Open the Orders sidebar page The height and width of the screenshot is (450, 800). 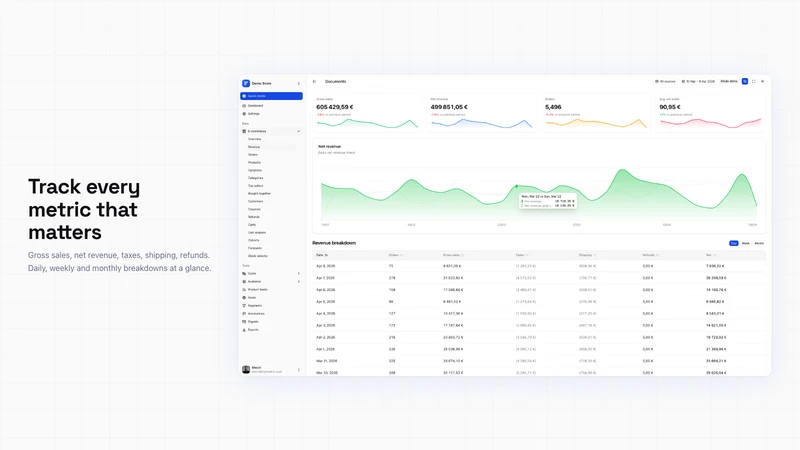pos(253,155)
